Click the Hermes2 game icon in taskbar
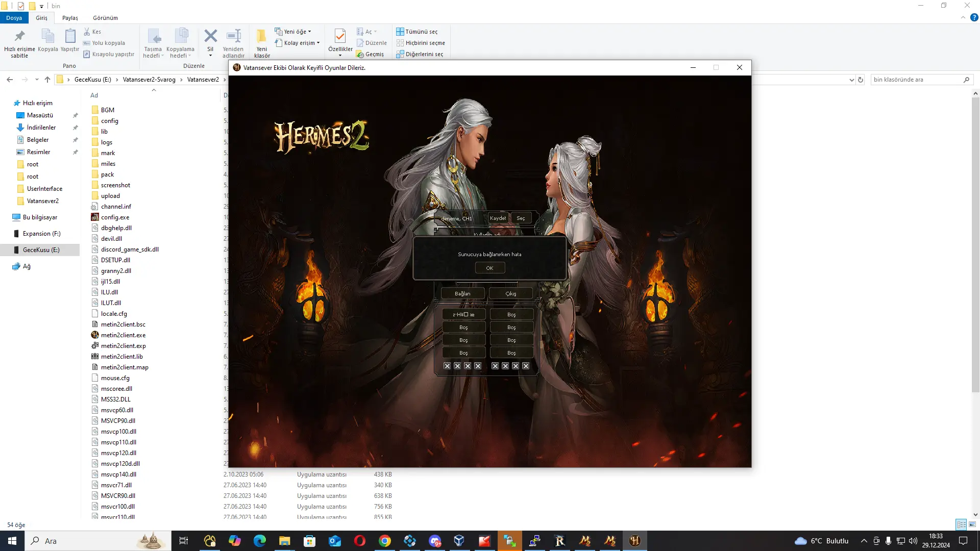Viewport: 980px width, 551px height. pyautogui.click(x=635, y=541)
